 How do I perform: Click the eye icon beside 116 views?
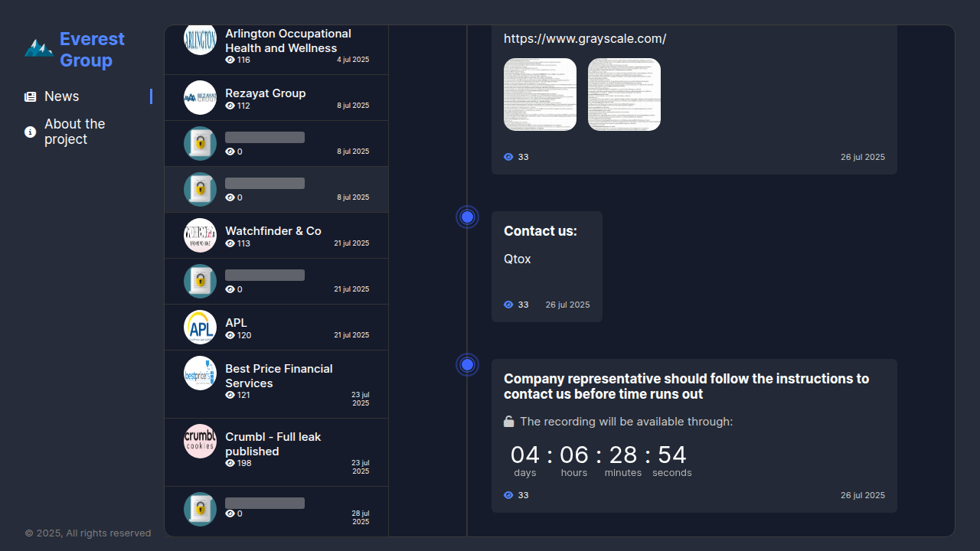pyautogui.click(x=230, y=60)
